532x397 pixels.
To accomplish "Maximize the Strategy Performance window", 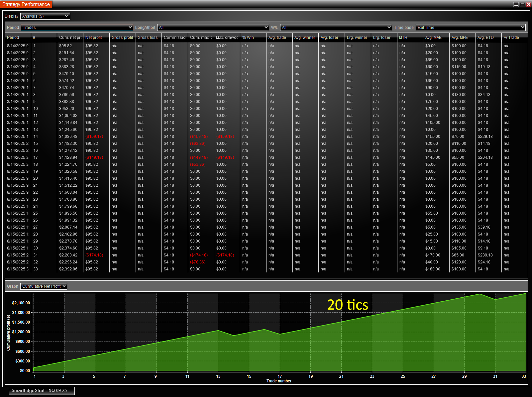I will point(522,4).
